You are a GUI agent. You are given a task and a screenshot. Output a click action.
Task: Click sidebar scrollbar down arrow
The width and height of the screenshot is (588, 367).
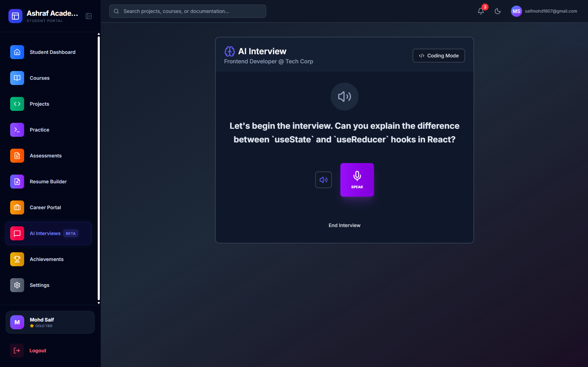pyautogui.click(x=99, y=303)
